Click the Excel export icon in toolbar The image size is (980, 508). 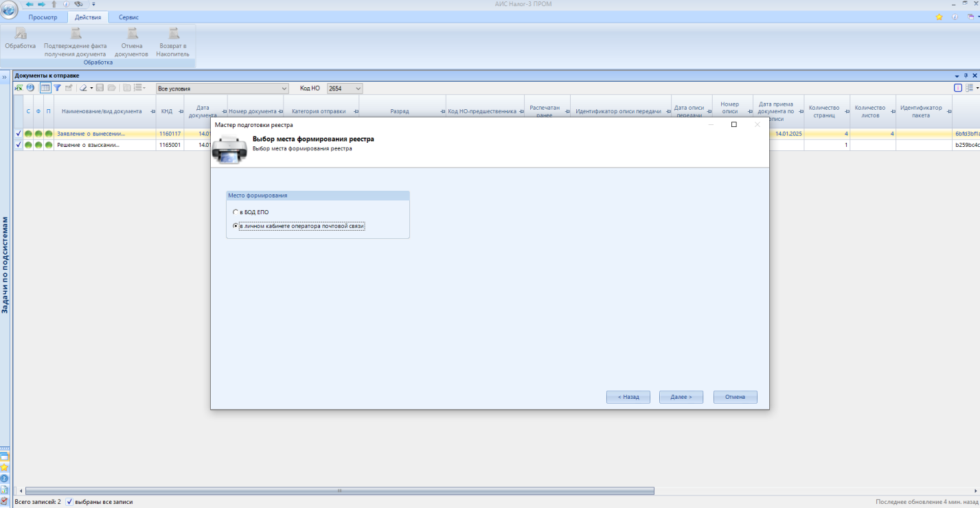(19, 88)
